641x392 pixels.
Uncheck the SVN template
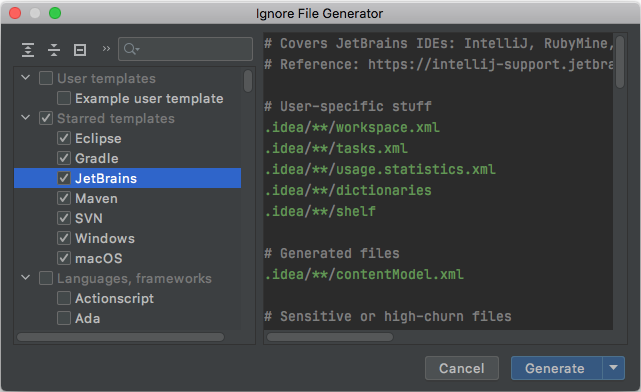click(64, 218)
